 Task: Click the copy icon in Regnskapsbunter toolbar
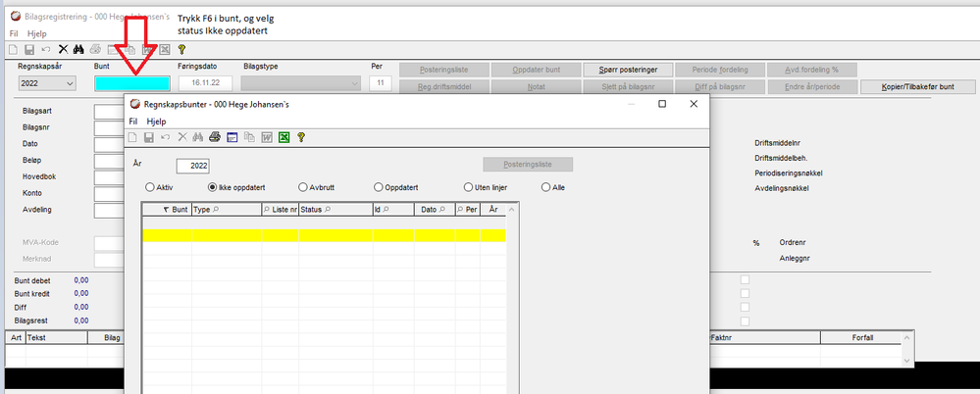point(249,137)
